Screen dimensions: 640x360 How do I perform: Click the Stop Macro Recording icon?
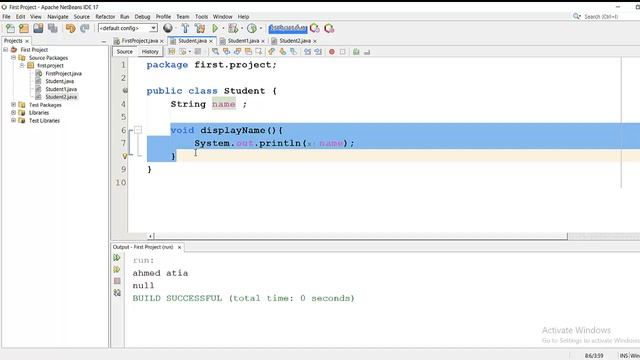click(343, 52)
